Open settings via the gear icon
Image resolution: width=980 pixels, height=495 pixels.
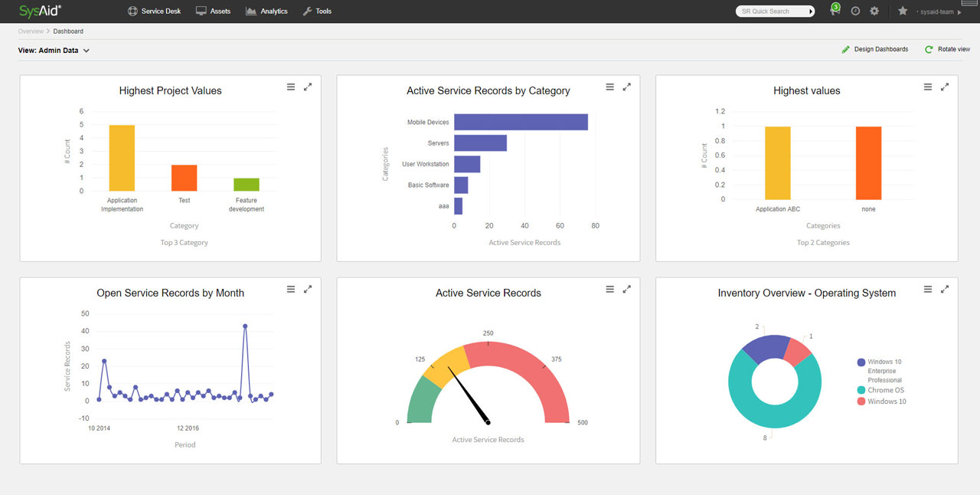tap(874, 11)
